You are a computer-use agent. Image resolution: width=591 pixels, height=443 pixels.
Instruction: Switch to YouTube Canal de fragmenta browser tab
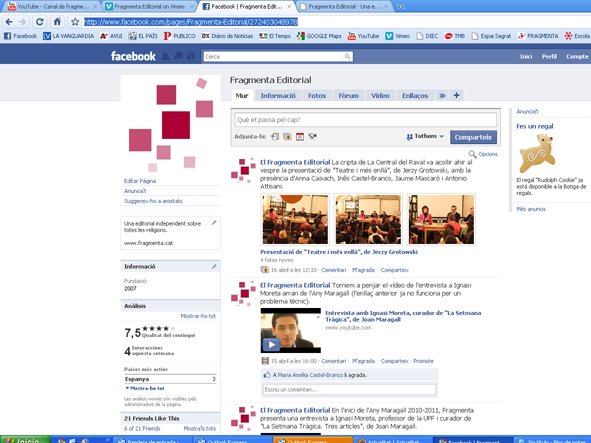(x=53, y=6)
